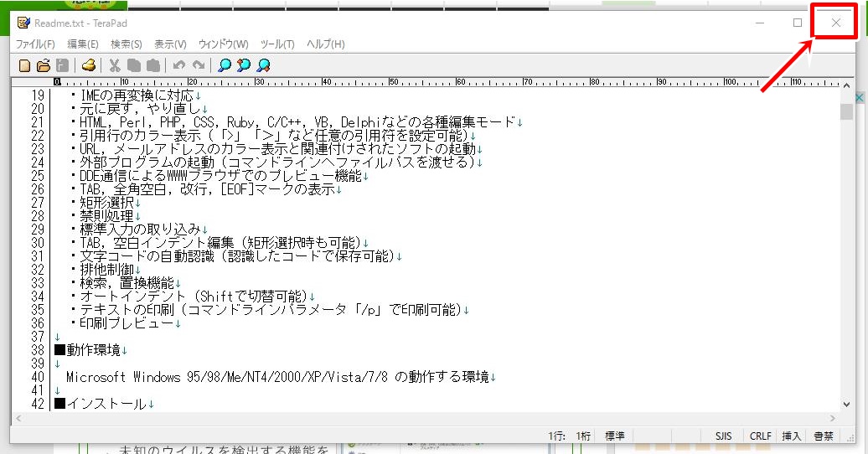The height and width of the screenshot is (454, 868).
Task: Open the 検索(S) menu
Action: click(127, 44)
